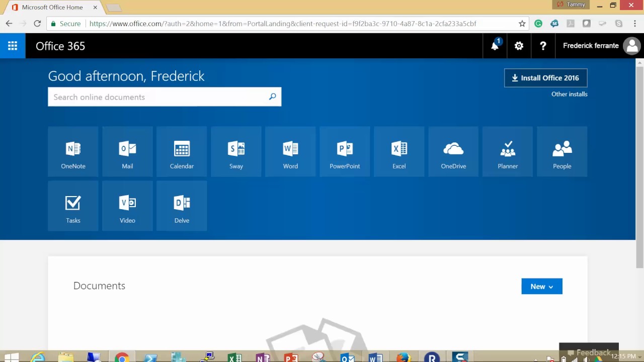Launch the Video app tile

[x=127, y=206]
